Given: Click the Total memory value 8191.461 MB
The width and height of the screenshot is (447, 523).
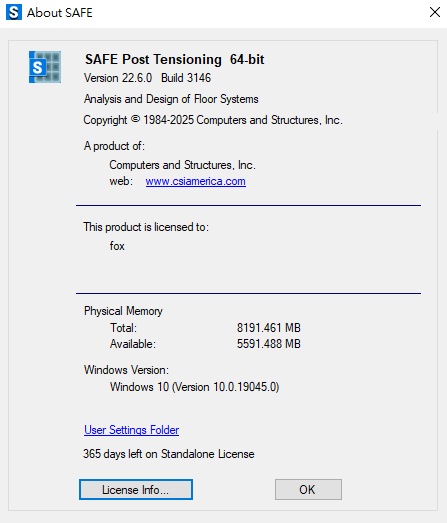Looking at the screenshot, I should [x=269, y=328].
